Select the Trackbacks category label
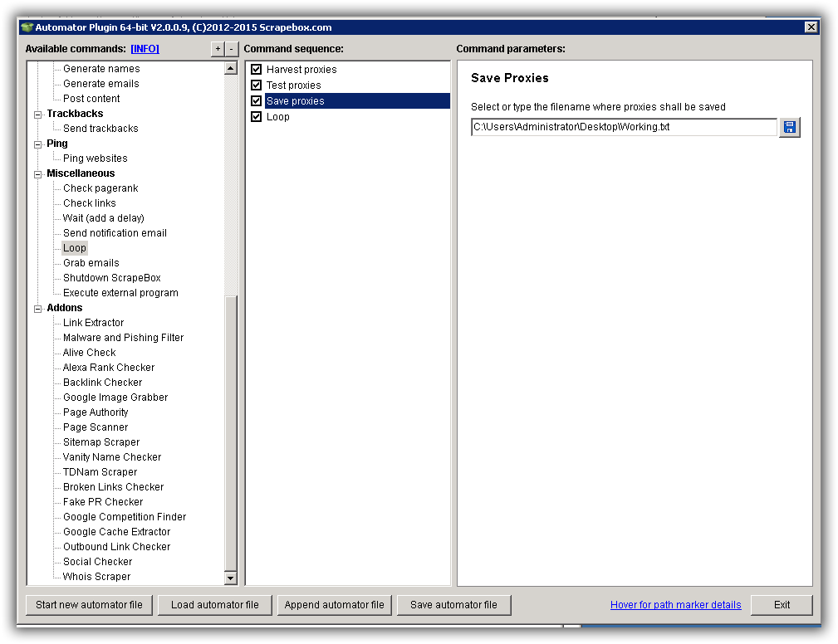838x644 pixels. (75, 113)
